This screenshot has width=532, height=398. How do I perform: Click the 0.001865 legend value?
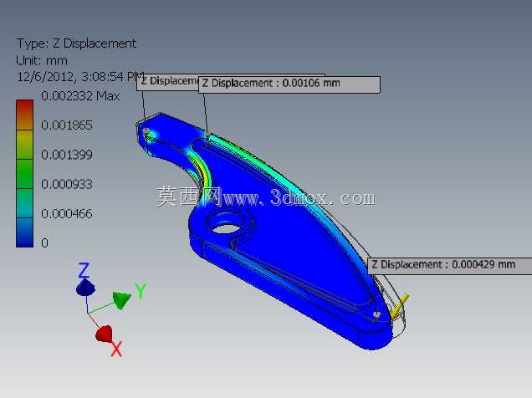click(67, 125)
